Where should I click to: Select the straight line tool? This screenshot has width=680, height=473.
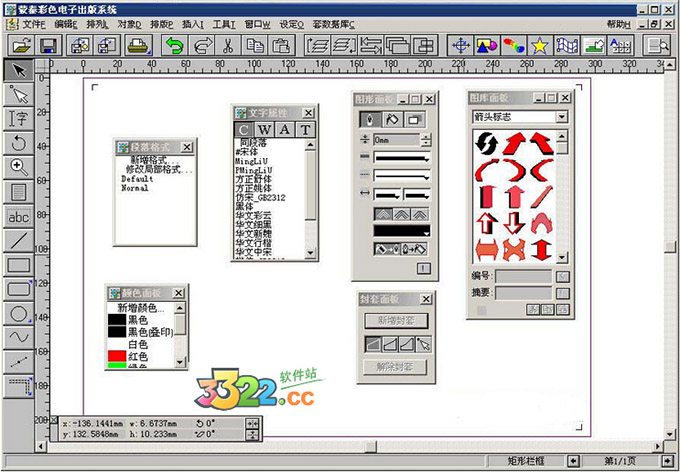click(17, 240)
